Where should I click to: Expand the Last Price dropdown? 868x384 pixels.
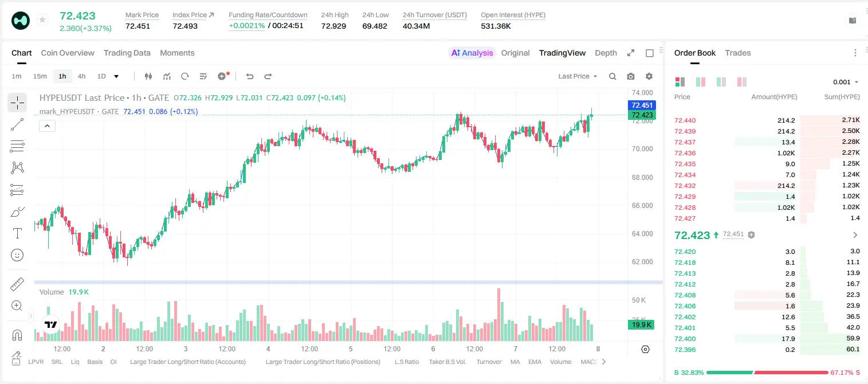point(578,76)
